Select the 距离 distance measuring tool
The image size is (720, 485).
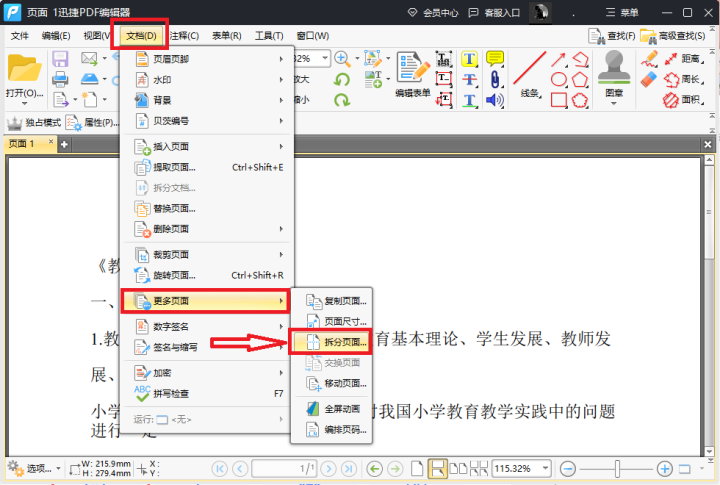point(684,59)
